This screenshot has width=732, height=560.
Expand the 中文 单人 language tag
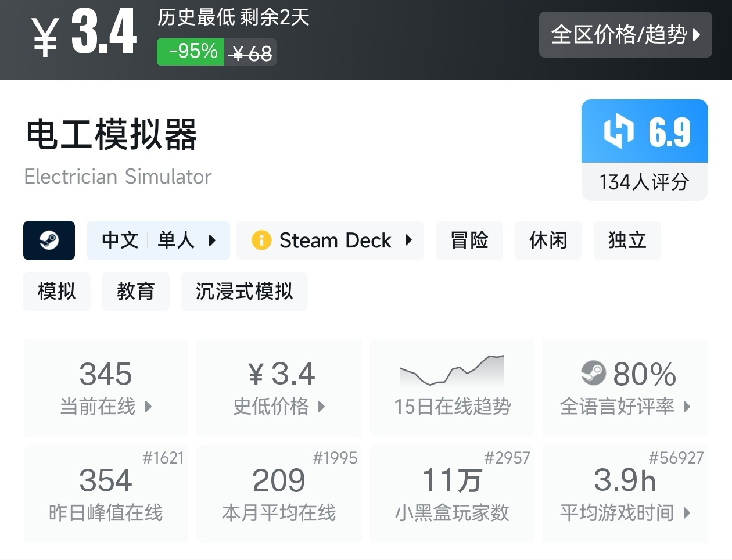[x=158, y=240]
